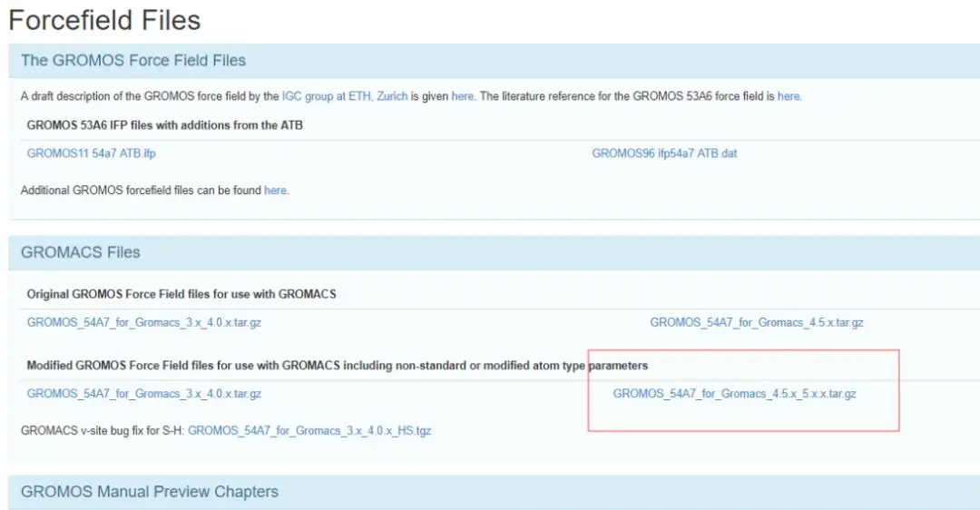Viewport: 980px width, 510px height.
Task: Download GROMOS96 ifp54a7 ATB.dat file
Action: [664, 153]
